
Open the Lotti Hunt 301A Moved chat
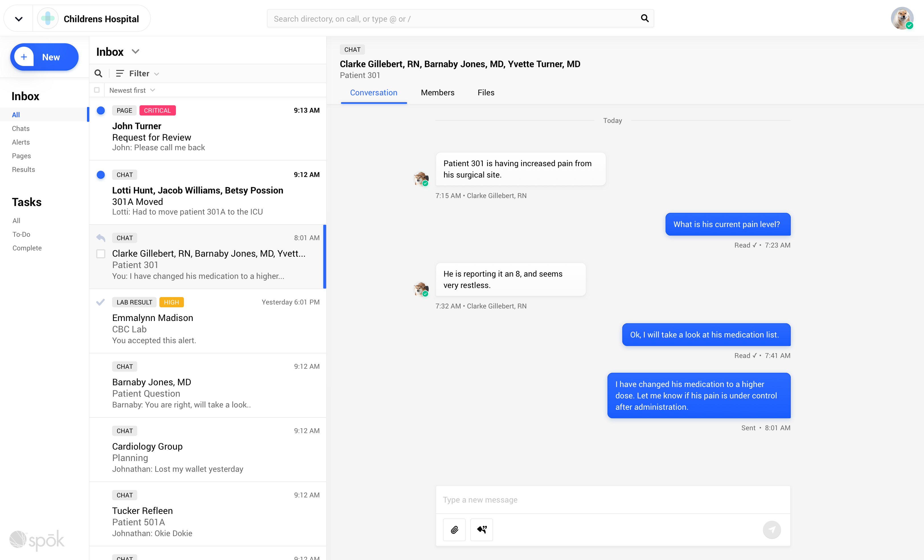click(x=208, y=193)
